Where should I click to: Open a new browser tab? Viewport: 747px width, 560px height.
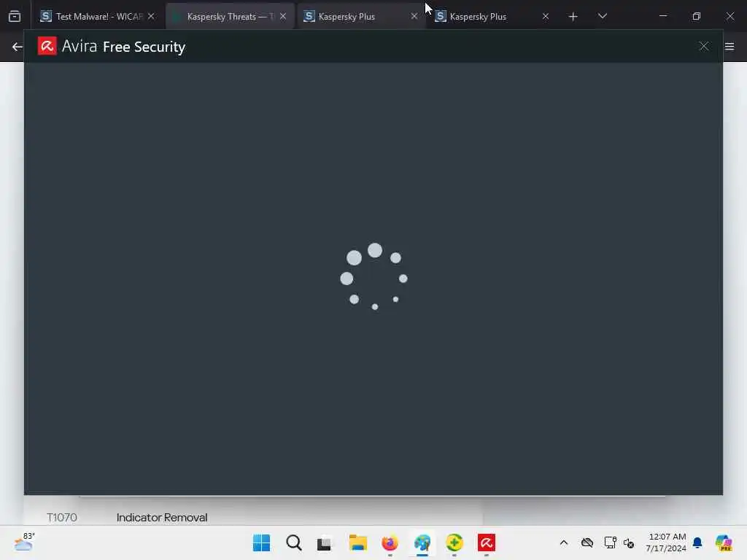(x=573, y=17)
